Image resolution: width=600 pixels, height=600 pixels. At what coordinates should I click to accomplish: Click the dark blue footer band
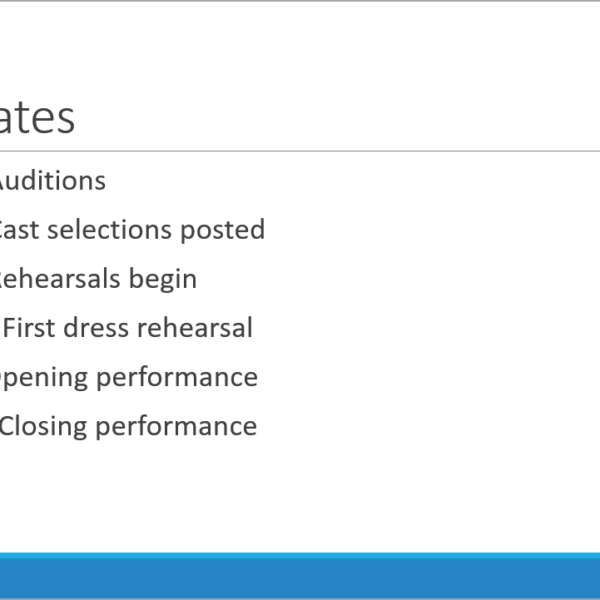tap(300, 579)
